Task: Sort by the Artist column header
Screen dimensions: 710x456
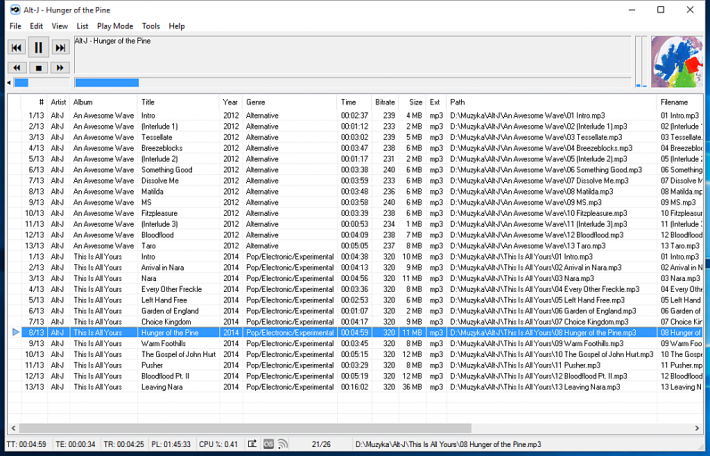Action: (58, 102)
